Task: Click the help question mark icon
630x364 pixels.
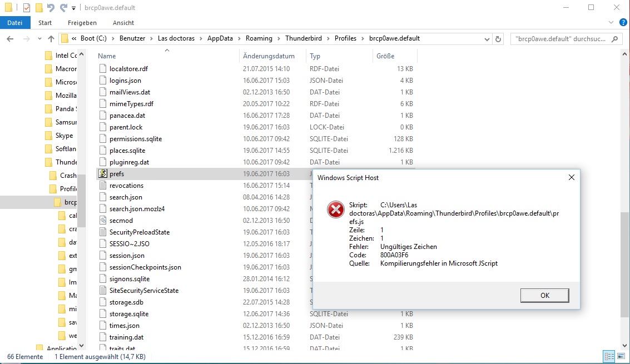Action: tap(623, 23)
